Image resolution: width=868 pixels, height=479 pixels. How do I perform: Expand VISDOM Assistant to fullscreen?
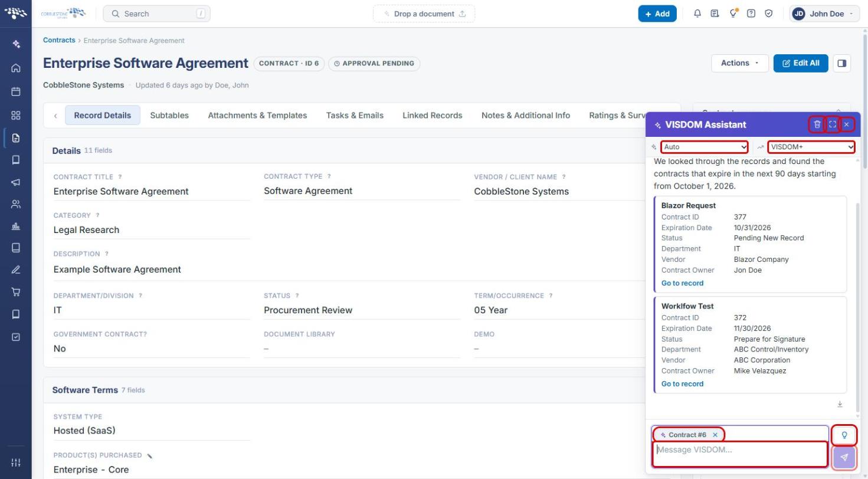[832, 124]
